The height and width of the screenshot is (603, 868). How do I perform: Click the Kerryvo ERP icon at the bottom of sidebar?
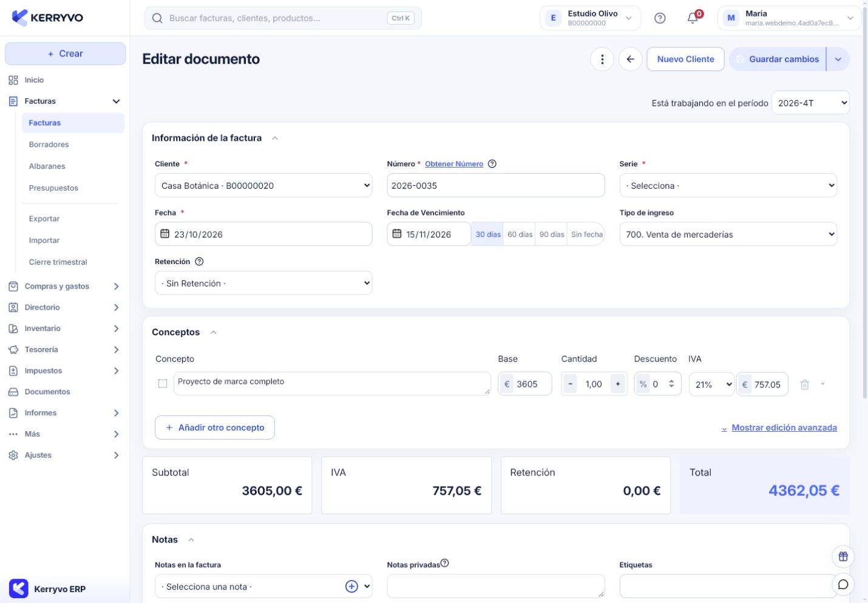pyautogui.click(x=19, y=588)
